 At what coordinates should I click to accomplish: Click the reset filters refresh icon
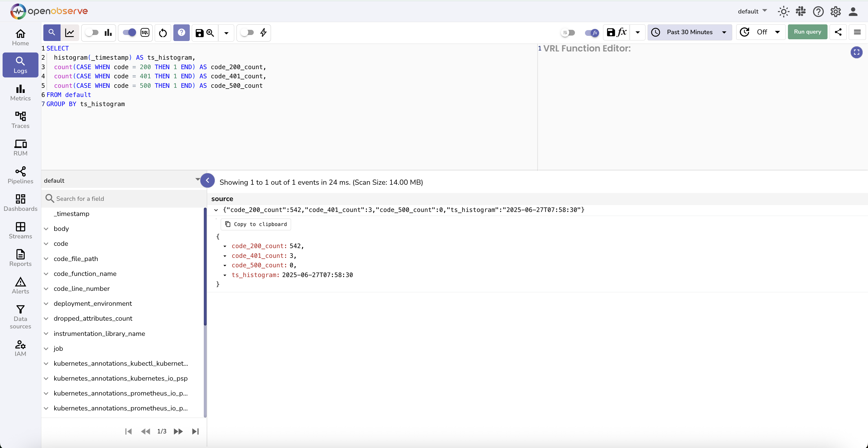pyautogui.click(x=163, y=33)
